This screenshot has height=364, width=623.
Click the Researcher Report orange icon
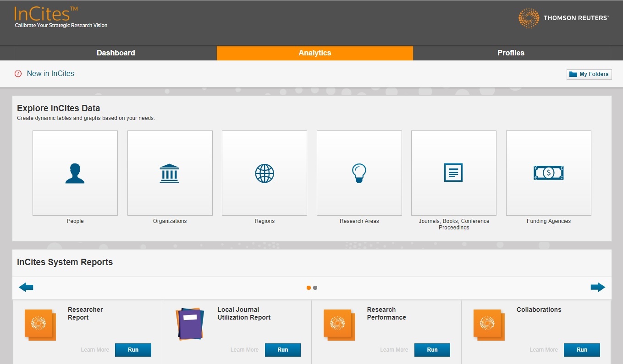[40, 325]
